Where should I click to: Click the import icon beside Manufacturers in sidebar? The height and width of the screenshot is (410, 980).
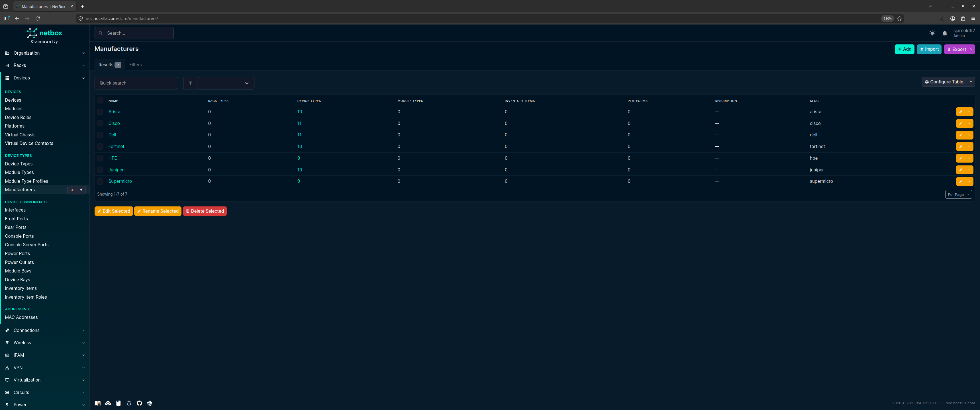tap(81, 190)
